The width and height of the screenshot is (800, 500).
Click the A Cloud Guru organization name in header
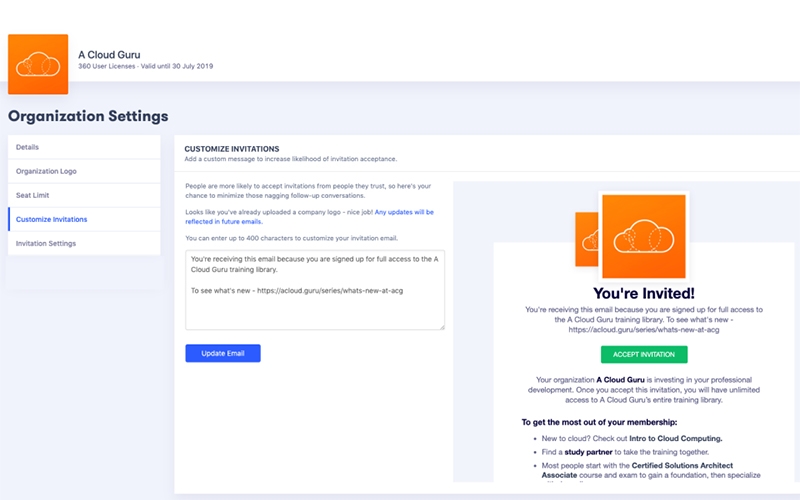[x=110, y=53]
